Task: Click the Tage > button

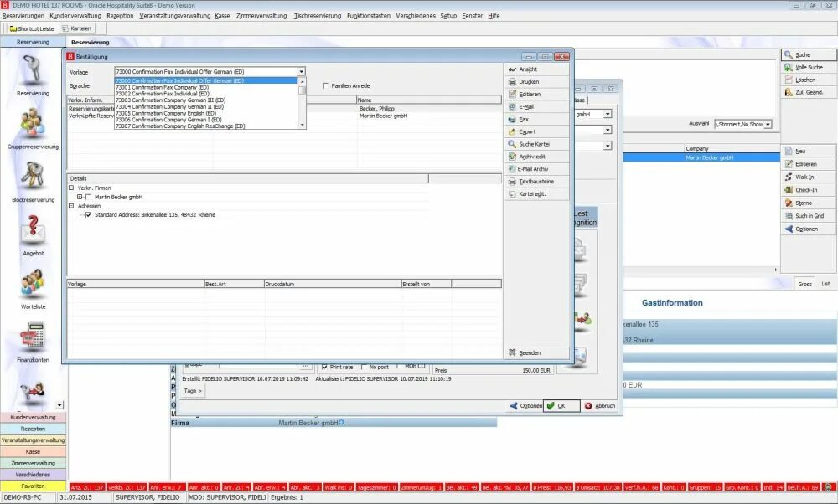Action: [x=193, y=391]
